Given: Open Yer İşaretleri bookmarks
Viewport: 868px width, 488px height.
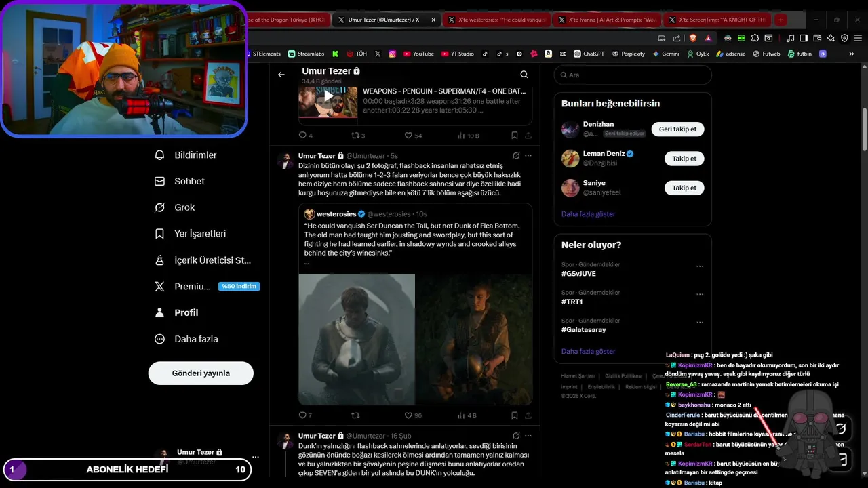Looking at the screenshot, I should (x=191, y=234).
